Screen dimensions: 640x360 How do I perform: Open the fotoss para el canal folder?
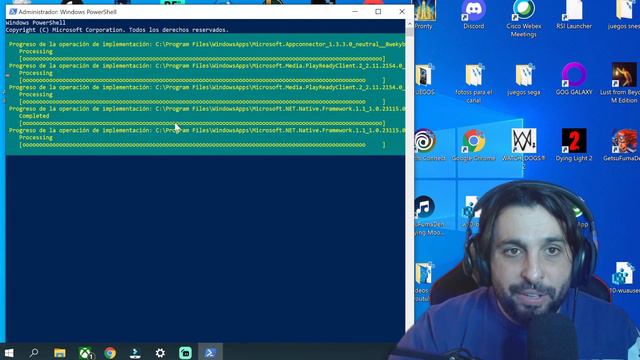pos(473,83)
